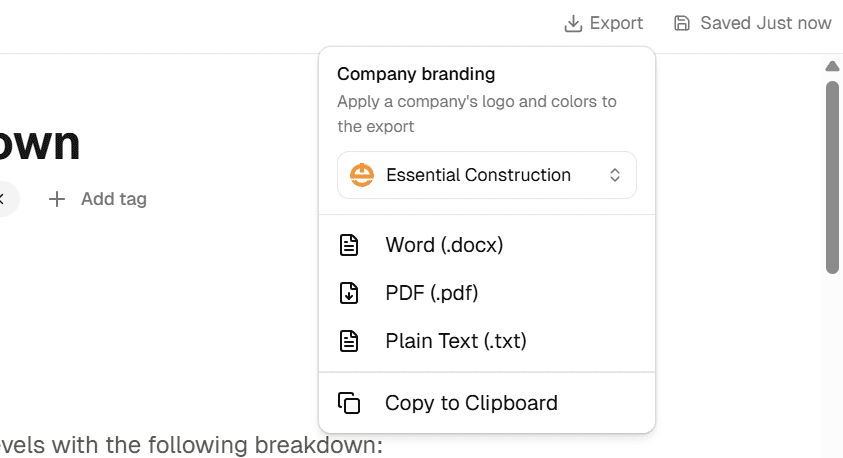Click the PDF download file icon
This screenshot has height=458, width=843.
click(x=349, y=293)
